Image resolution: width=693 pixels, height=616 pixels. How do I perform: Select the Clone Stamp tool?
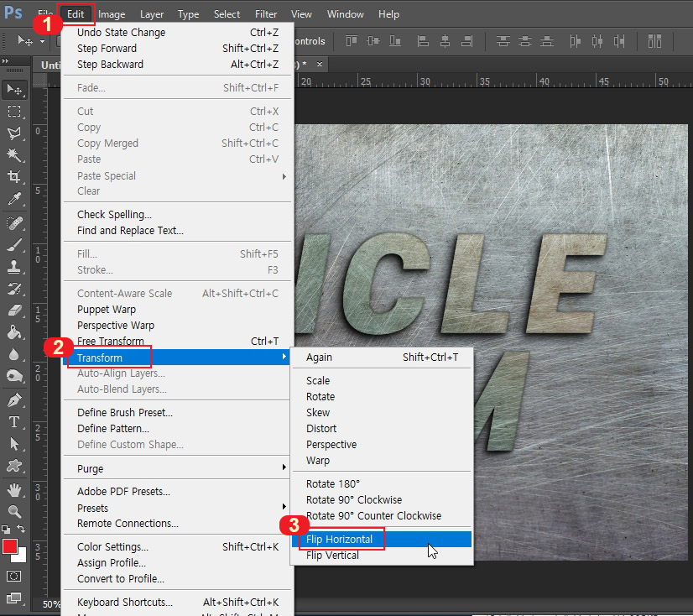(14, 267)
